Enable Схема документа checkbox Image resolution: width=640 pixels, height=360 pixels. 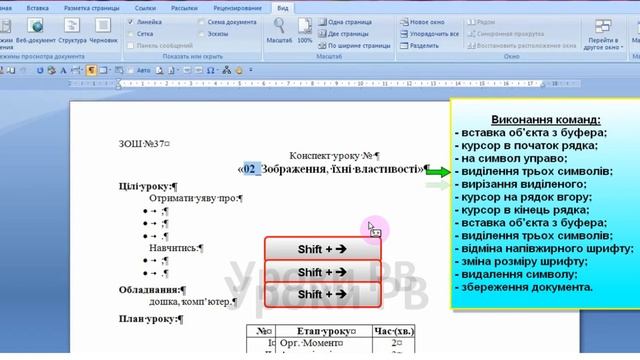[x=201, y=22]
